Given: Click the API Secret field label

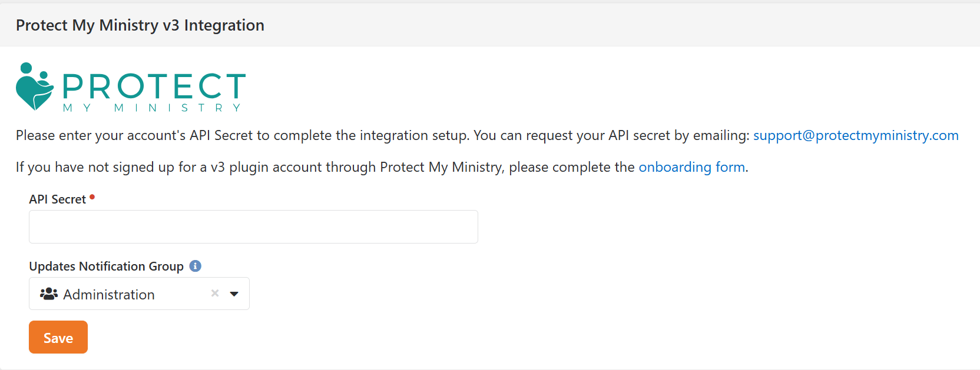Looking at the screenshot, I should point(58,199).
